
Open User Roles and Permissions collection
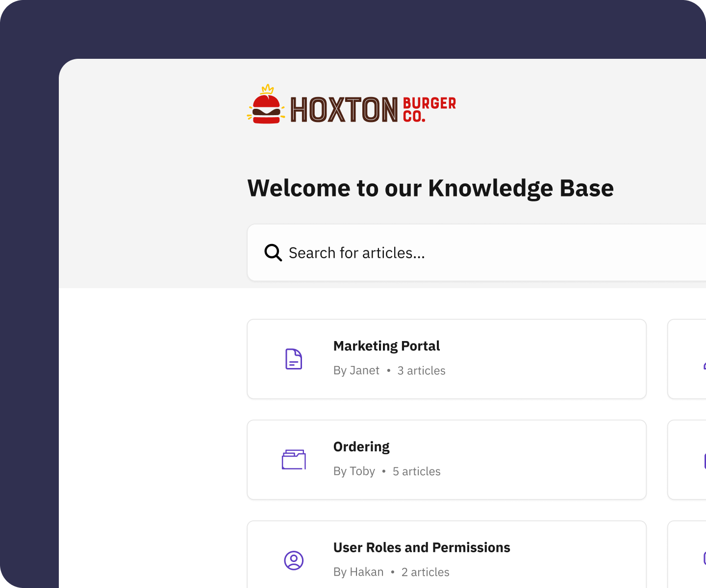(x=447, y=555)
